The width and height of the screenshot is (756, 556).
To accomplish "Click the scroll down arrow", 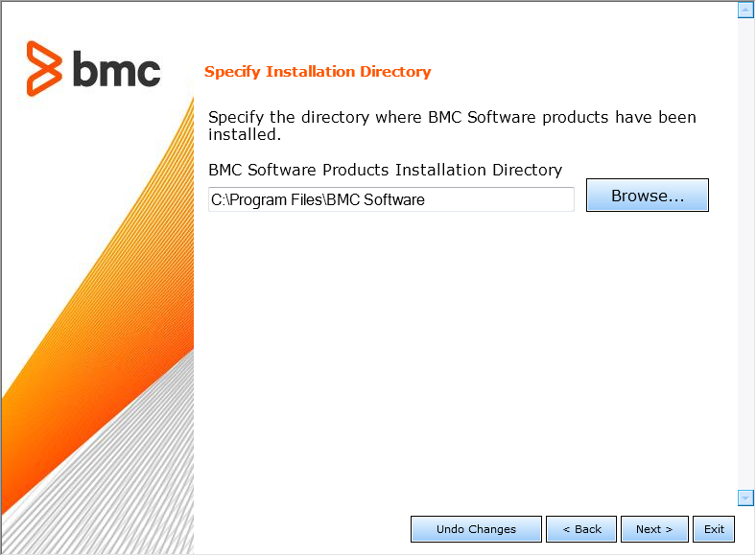I will coord(745,498).
